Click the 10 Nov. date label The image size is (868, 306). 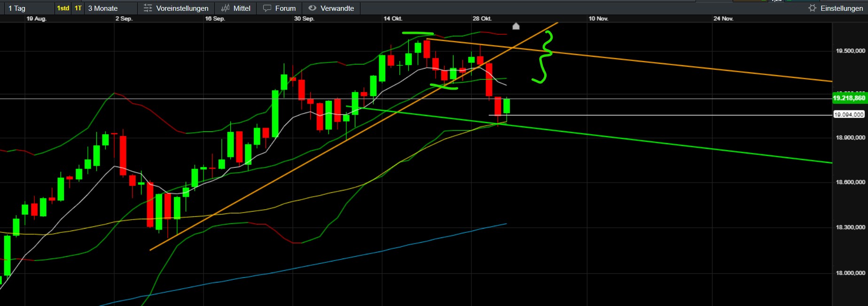598,19
